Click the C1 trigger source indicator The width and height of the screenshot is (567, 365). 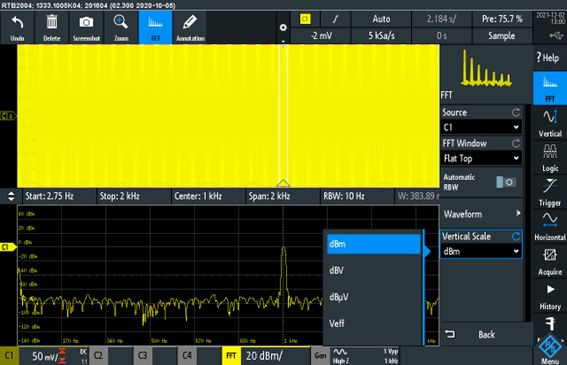[306, 19]
